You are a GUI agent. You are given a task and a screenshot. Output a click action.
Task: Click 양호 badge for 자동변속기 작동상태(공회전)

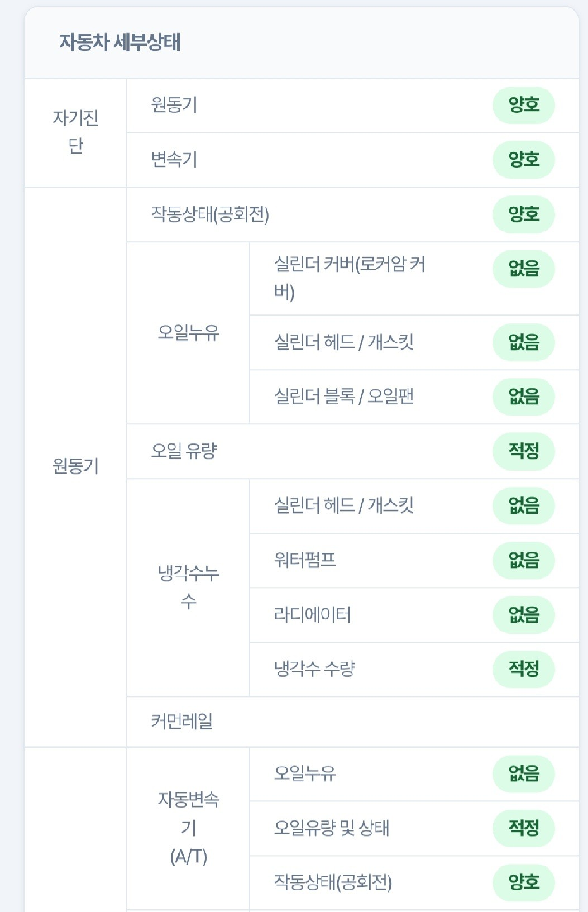coord(524,883)
